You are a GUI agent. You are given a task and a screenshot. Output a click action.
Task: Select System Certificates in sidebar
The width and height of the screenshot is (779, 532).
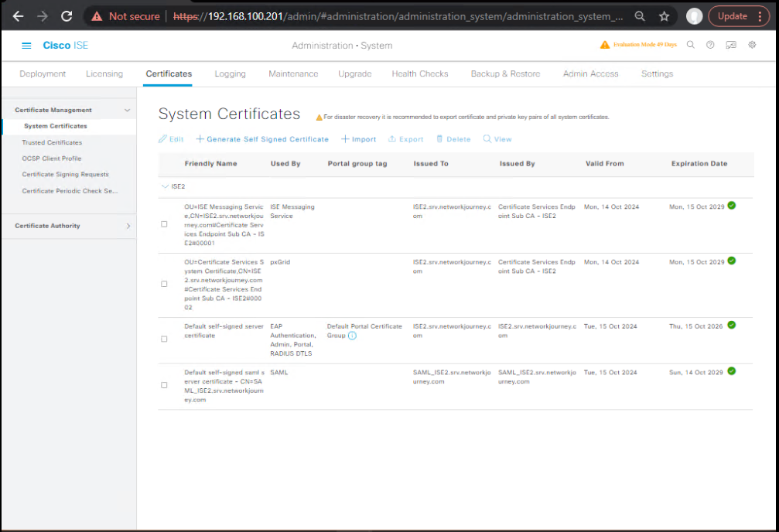pyautogui.click(x=56, y=126)
